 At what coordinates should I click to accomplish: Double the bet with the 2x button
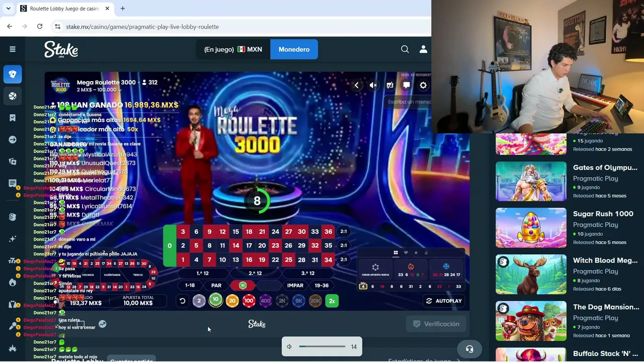[332, 301]
